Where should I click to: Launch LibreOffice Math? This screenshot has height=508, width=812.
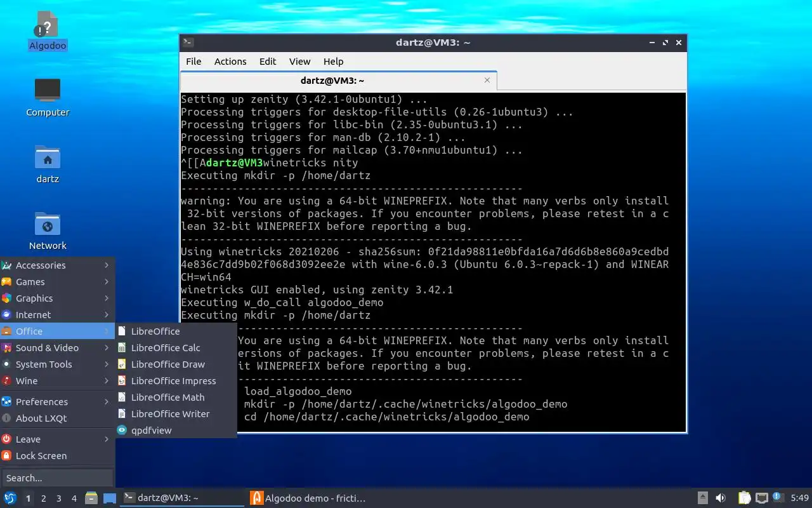coord(176,398)
